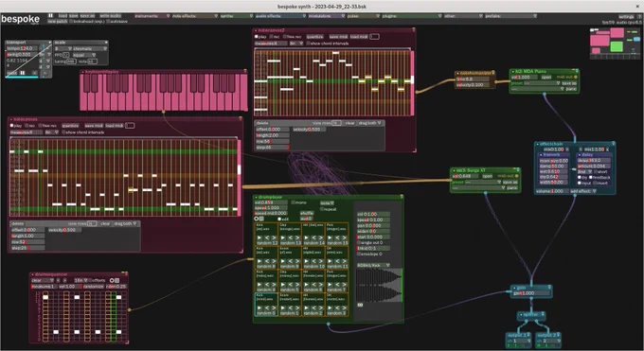Screen dimensions: 644x351
Task: Click the next sample arrow on the random 14 pad
Action: coord(322,237)
